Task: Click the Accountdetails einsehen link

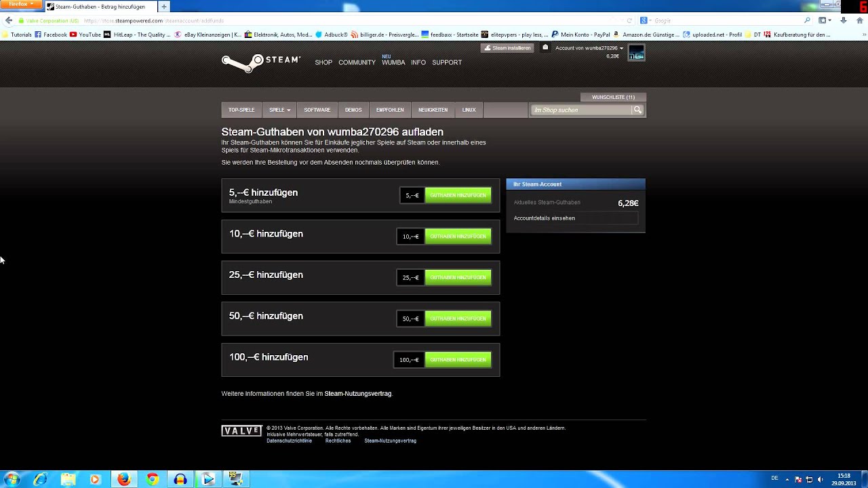Action: [545, 218]
